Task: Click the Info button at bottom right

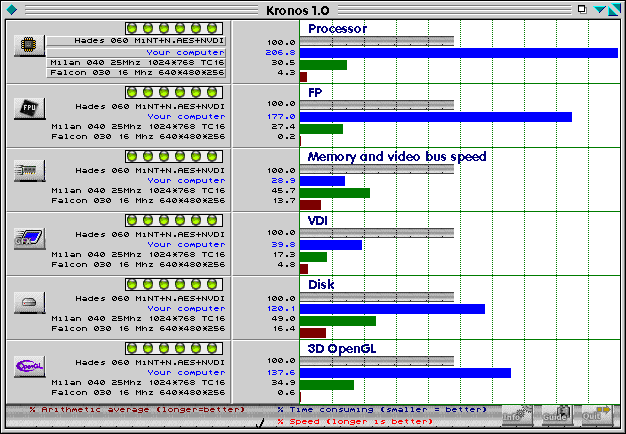Action: (516, 413)
